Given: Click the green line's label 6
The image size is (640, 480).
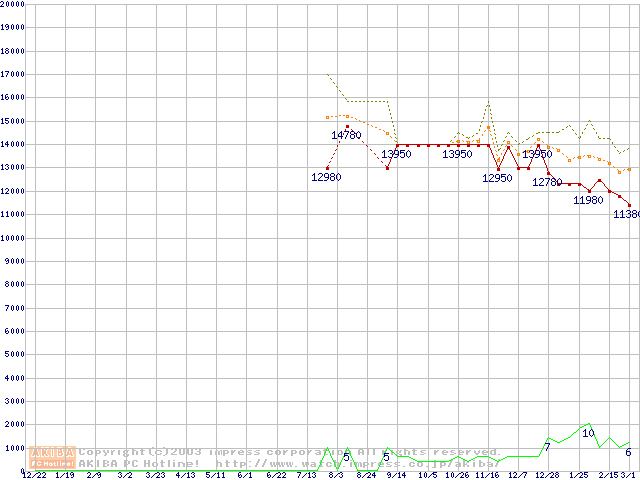Looking at the screenshot, I should pos(628,453).
